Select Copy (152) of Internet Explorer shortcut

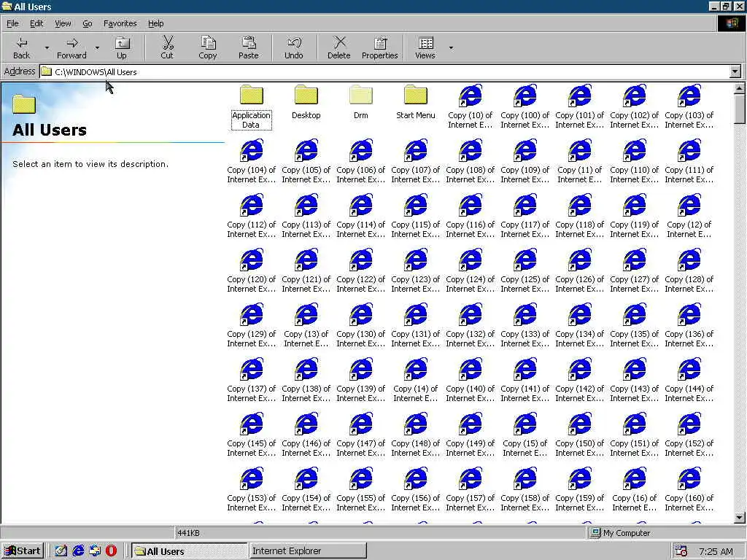coord(689,436)
